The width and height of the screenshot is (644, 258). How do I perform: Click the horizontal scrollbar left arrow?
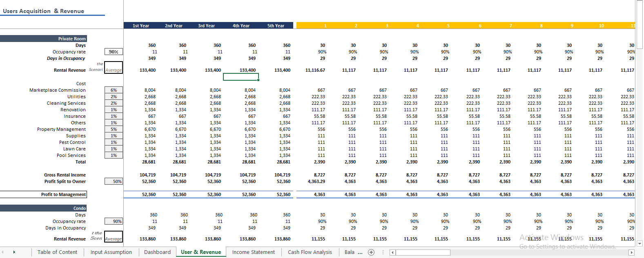(x=392, y=252)
